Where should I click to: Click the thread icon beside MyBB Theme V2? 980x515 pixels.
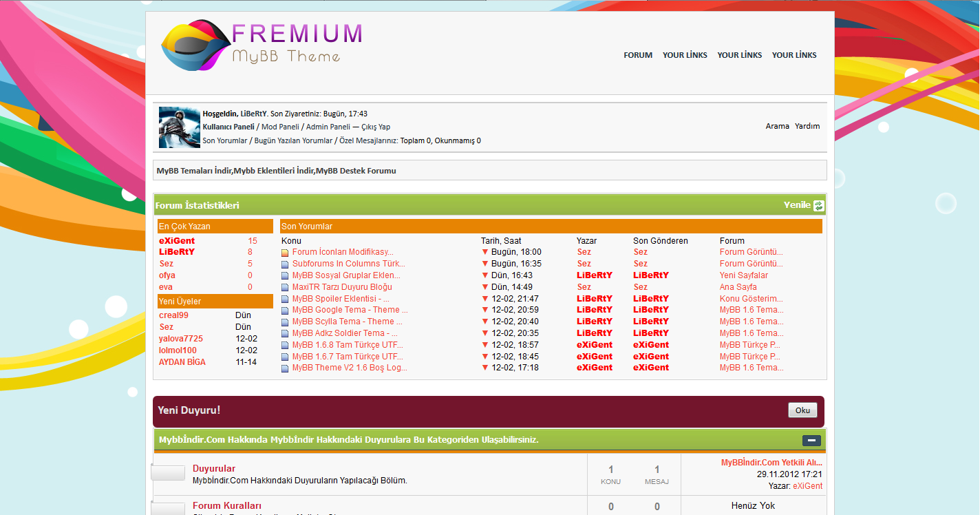pyautogui.click(x=285, y=368)
